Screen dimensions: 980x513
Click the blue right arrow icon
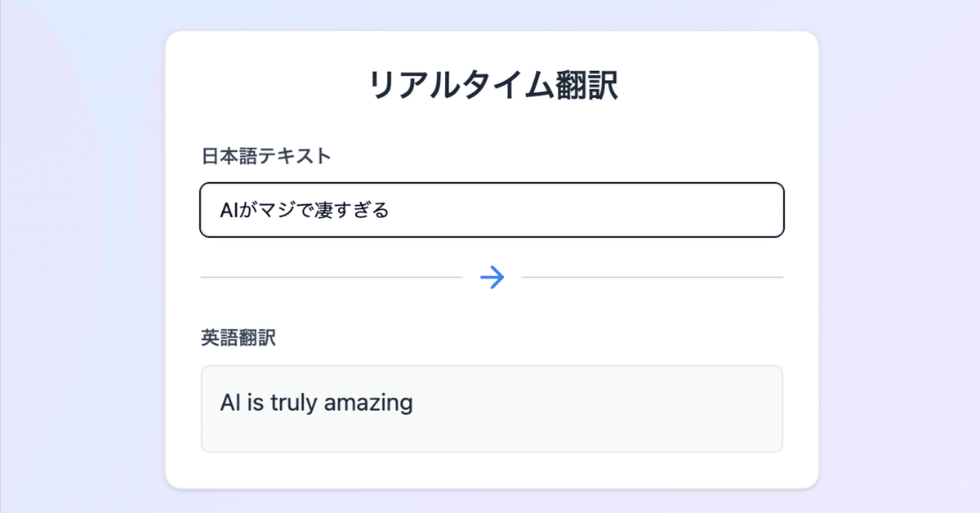coord(492,278)
